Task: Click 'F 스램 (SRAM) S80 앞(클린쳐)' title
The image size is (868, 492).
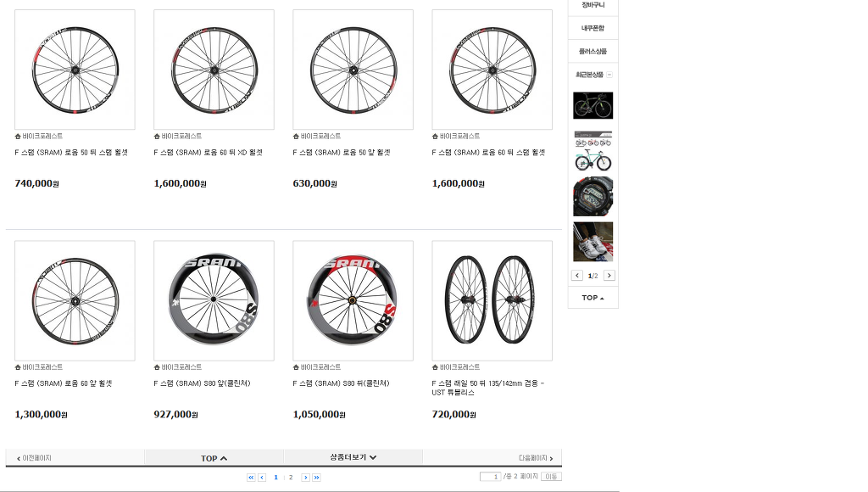Action: point(202,383)
